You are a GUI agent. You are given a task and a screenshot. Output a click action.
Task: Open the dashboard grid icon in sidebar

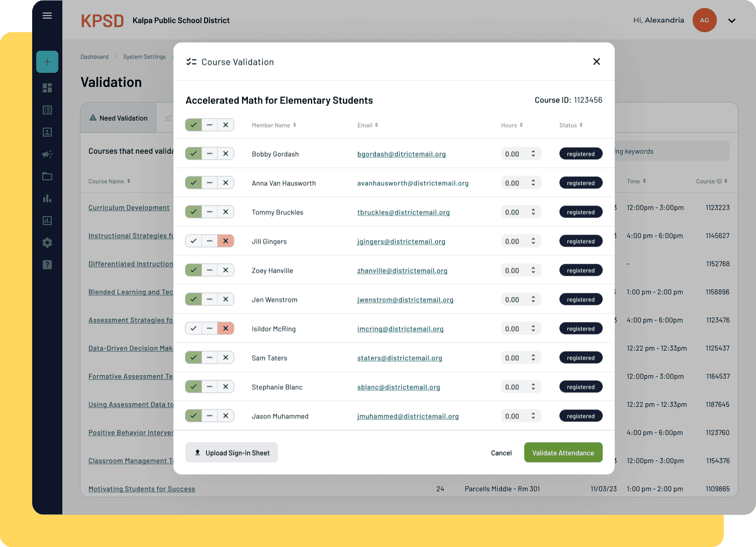click(x=47, y=88)
